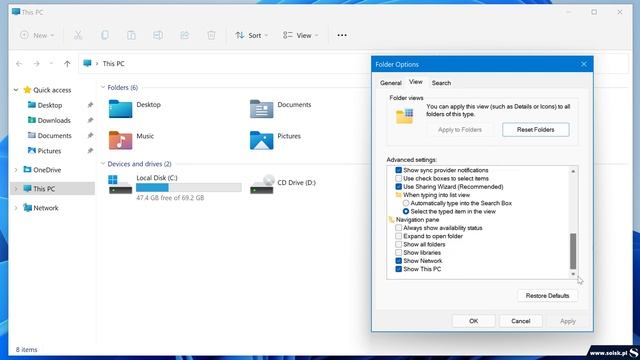Close the Folder Options dialog

click(584, 64)
